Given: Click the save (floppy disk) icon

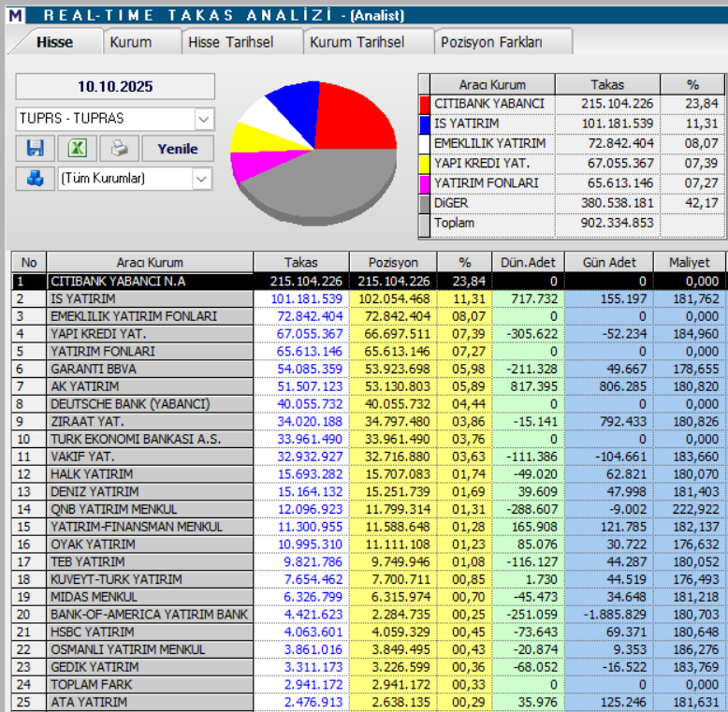Looking at the screenshot, I should tap(36, 149).
